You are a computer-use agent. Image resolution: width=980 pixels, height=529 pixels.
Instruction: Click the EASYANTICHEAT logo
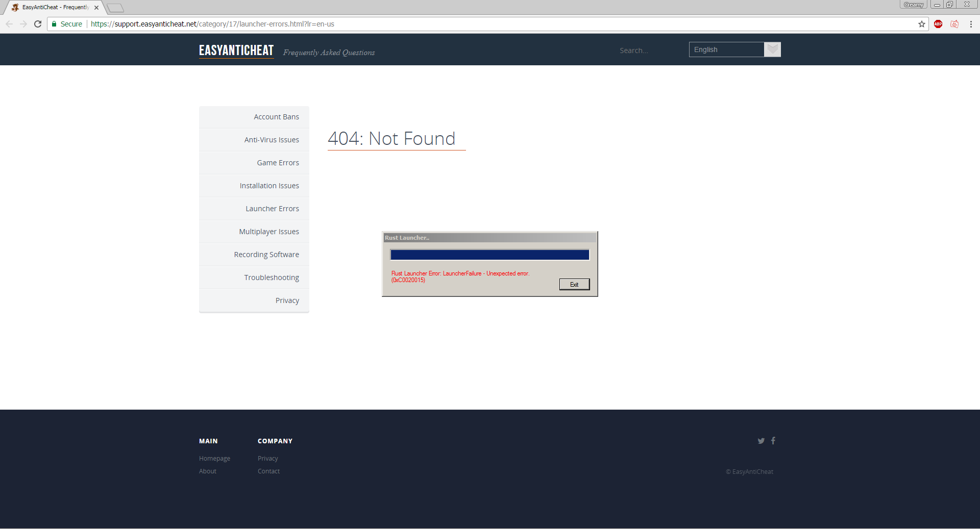click(x=236, y=51)
